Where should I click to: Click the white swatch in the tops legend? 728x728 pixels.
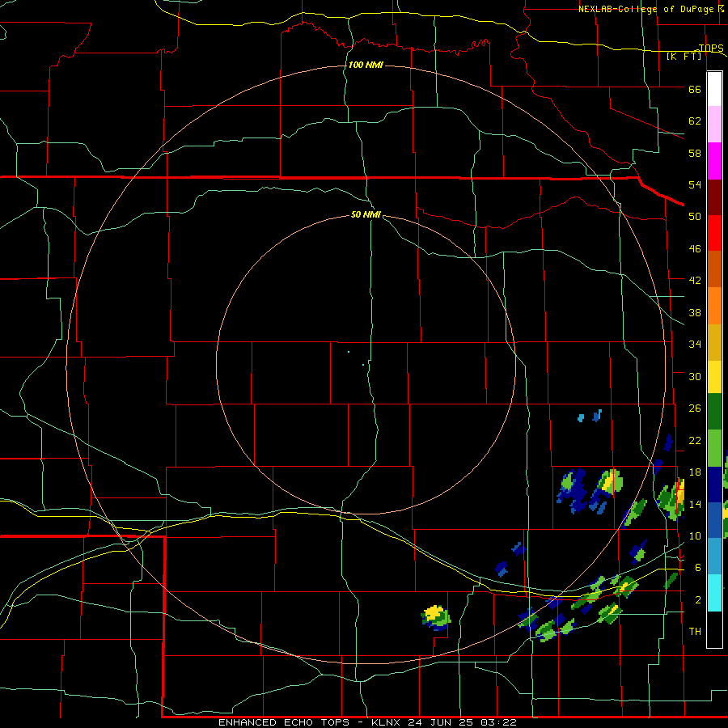[714, 89]
